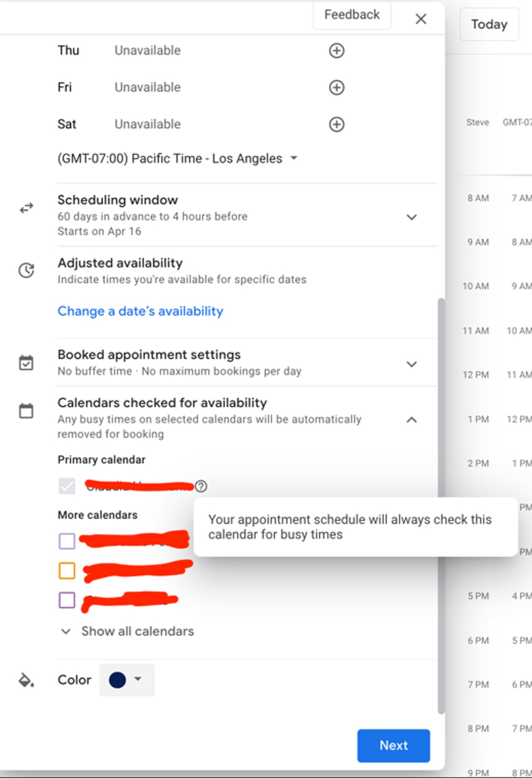Expand Booked appointment settings section

(412, 364)
